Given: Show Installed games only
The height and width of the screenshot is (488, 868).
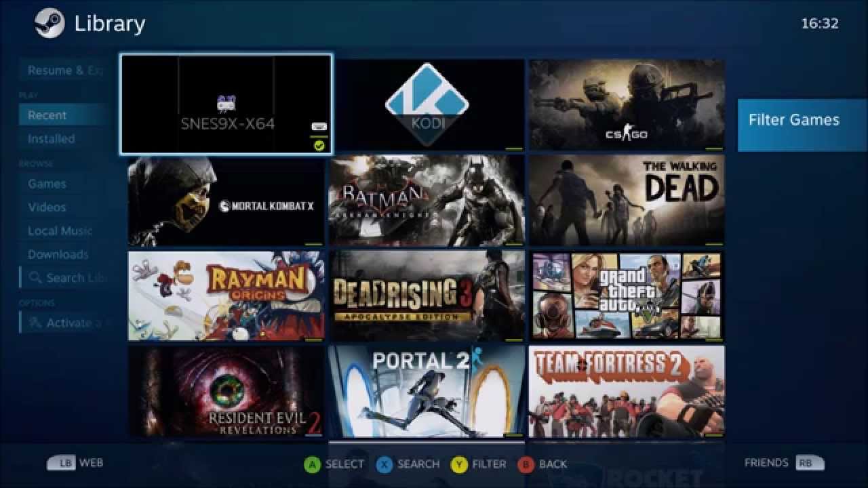Looking at the screenshot, I should click(x=64, y=139).
